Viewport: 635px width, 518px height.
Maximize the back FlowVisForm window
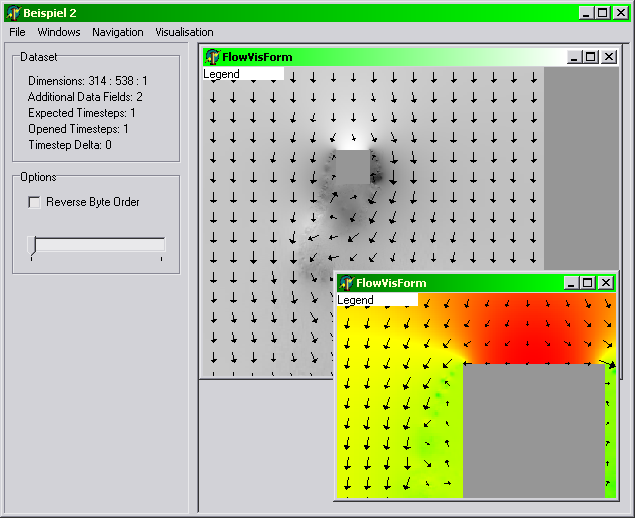coord(590,57)
